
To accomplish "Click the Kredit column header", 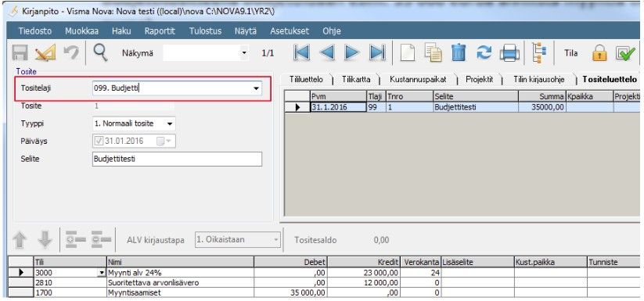I will pyautogui.click(x=363, y=263).
